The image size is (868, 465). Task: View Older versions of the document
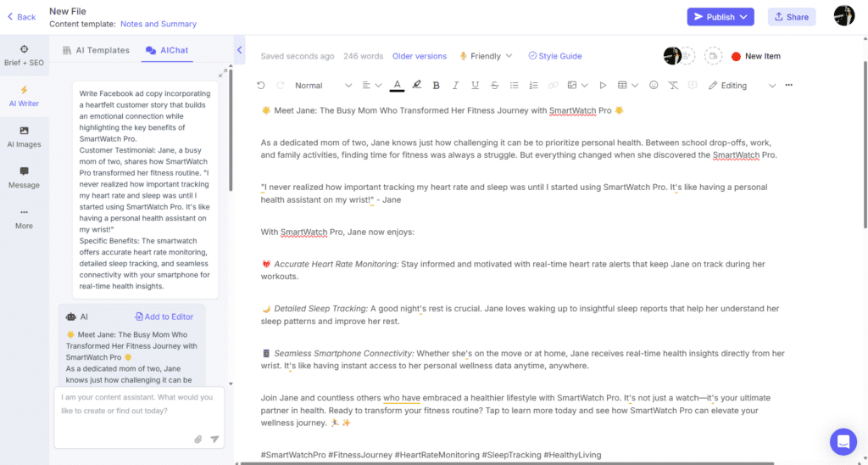click(x=420, y=56)
